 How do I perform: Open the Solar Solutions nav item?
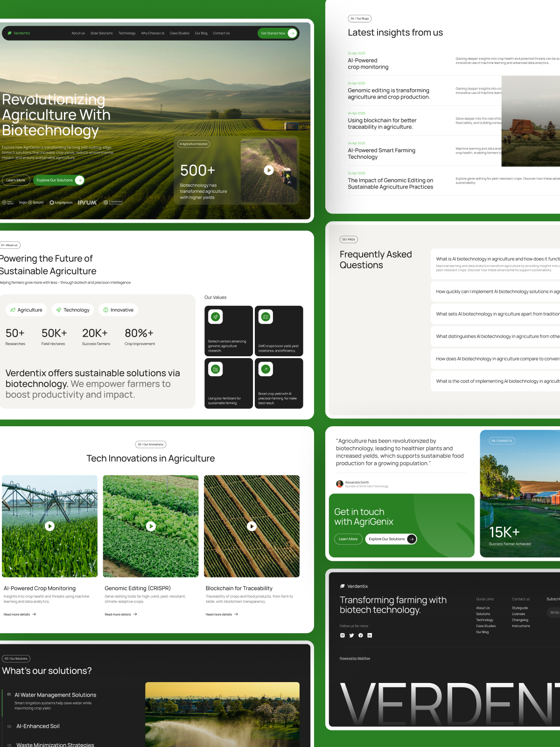(x=102, y=33)
